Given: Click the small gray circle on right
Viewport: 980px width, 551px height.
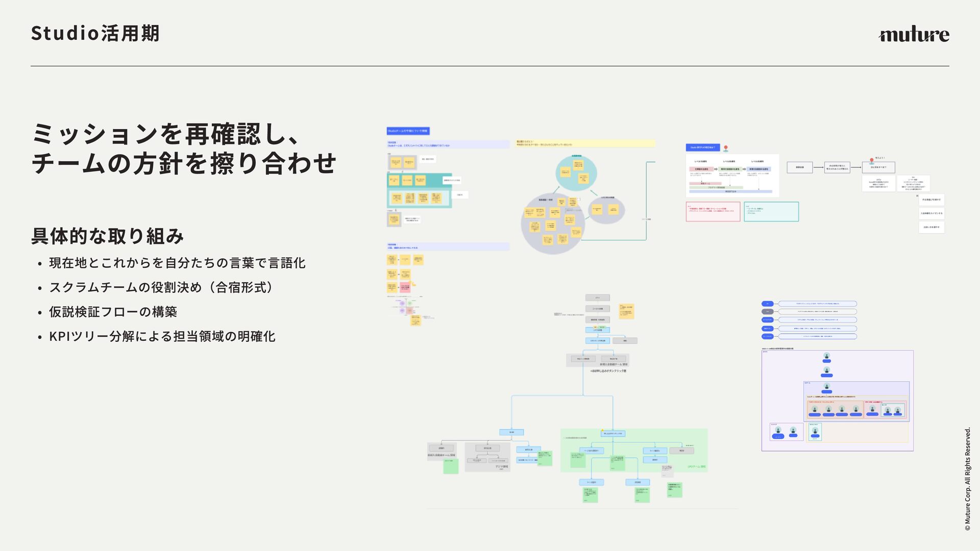Looking at the screenshot, I should [606, 210].
